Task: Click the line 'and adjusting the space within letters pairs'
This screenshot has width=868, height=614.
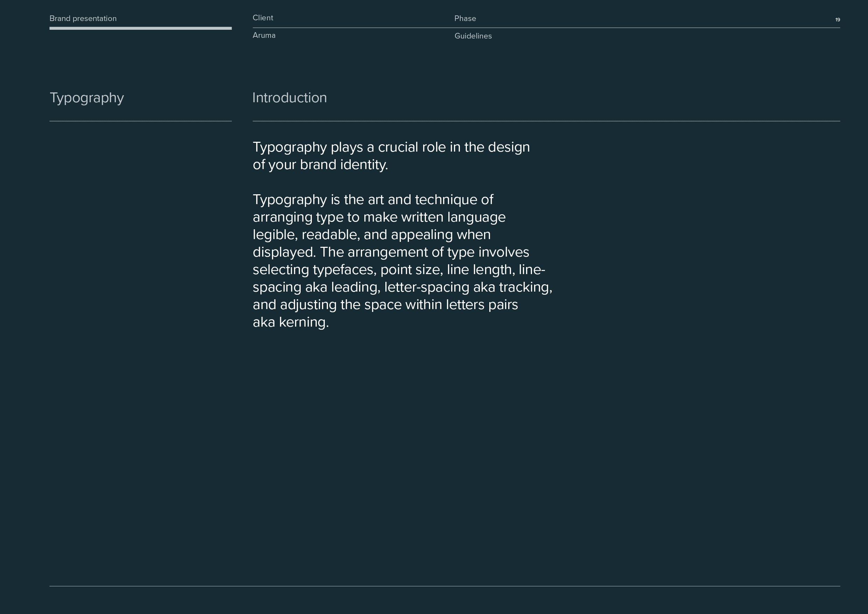Action: pyautogui.click(x=385, y=305)
